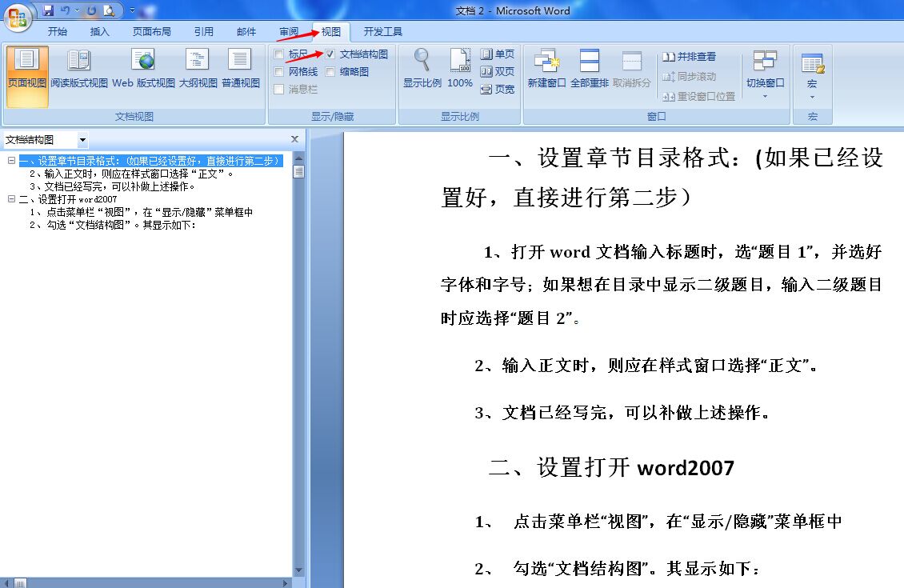
Task: Open the 宏 macros dropdown
Action: [812, 75]
